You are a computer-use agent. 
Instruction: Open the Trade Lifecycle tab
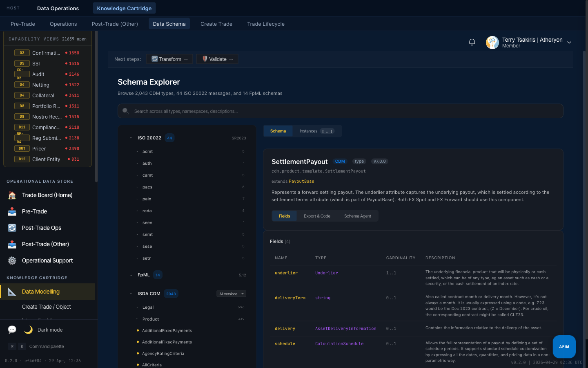point(266,24)
